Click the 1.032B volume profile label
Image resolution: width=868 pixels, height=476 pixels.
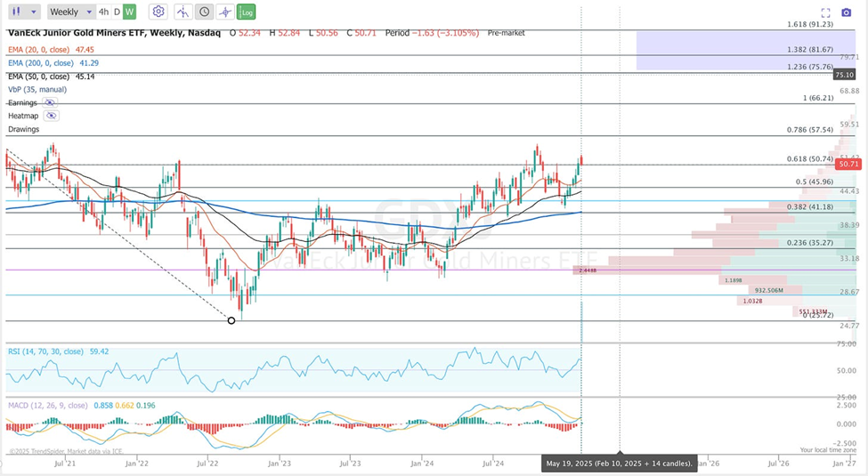coord(752,301)
